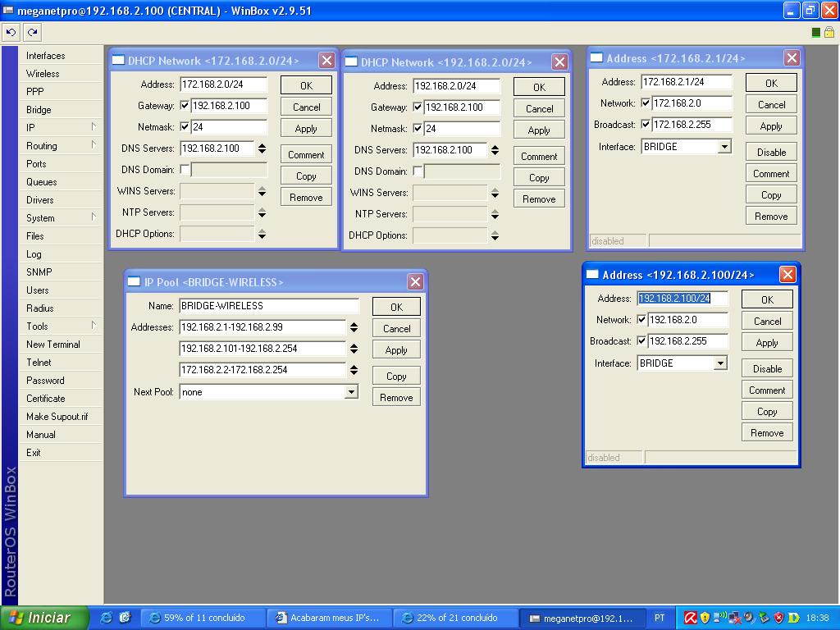This screenshot has height=630, width=840.
Task: Toggle Gateway checkbox in DHCP Network 172.168.2.0/24
Action: (x=185, y=106)
